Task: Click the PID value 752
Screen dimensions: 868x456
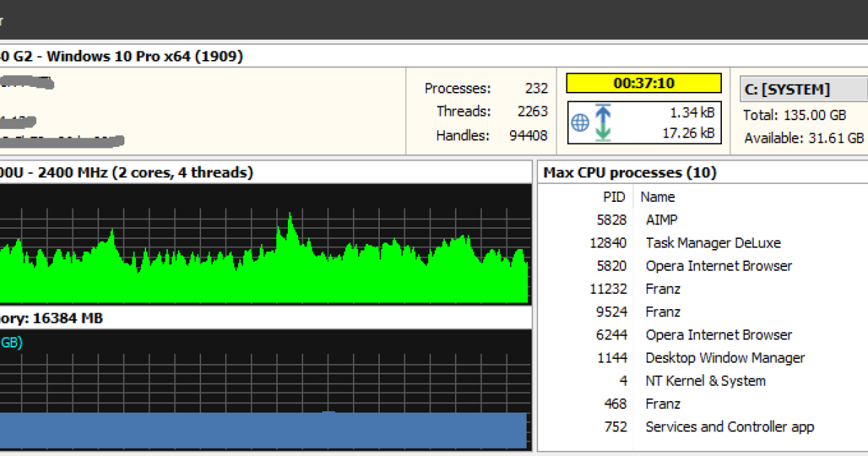Action: (616, 427)
